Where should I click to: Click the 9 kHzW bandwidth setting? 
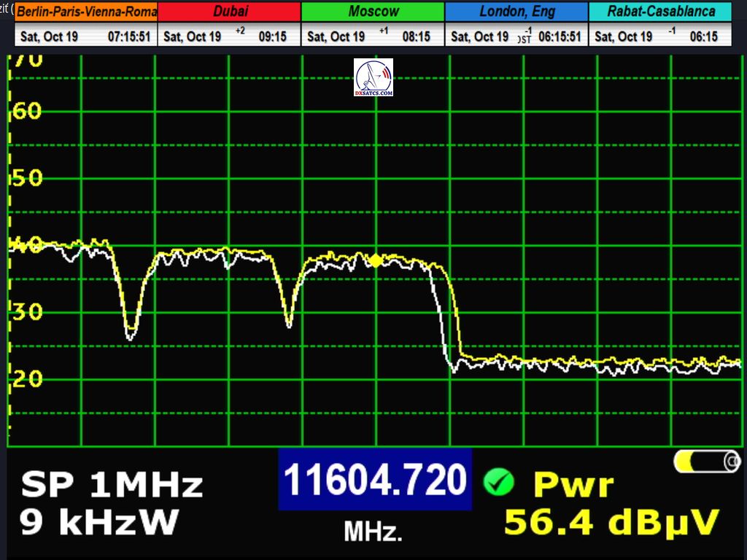[99, 521]
